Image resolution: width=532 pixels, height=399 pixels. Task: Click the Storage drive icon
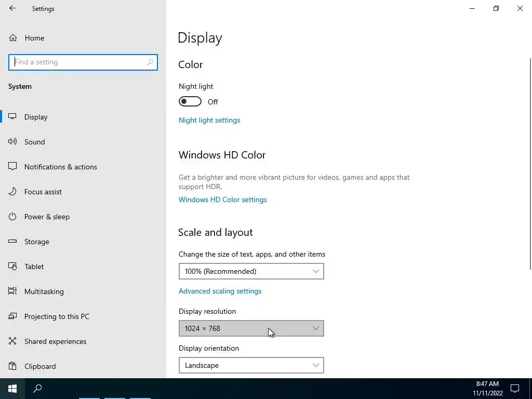(x=12, y=241)
